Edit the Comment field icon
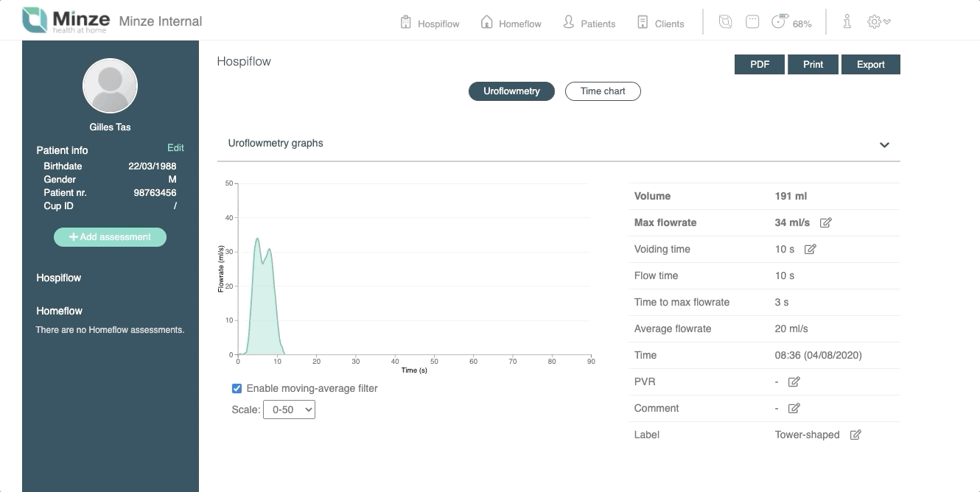The image size is (980, 492). tap(794, 408)
